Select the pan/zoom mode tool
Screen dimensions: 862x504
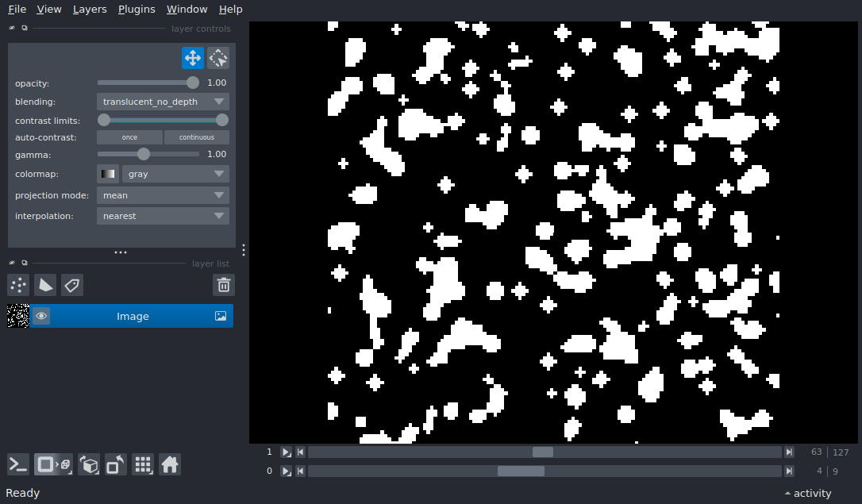pos(193,58)
